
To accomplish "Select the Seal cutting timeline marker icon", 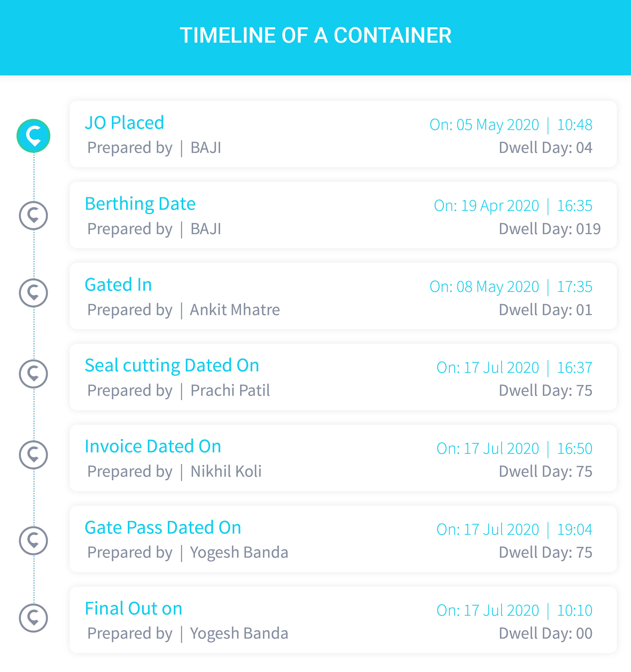I will [33, 374].
